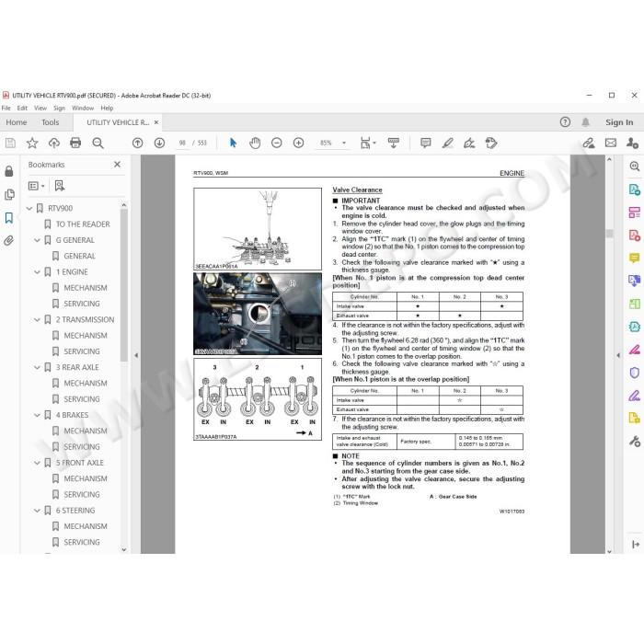Open the Window menu

tap(83, 108)
